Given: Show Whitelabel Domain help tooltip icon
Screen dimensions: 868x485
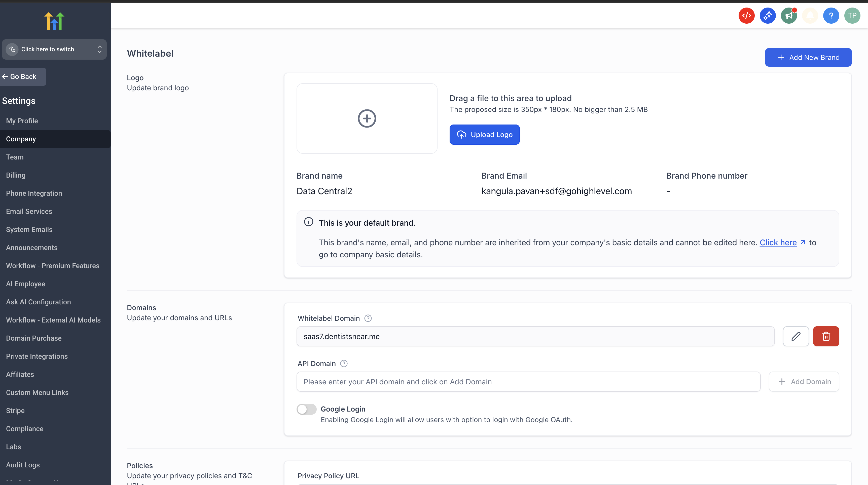Looking at the screenshot, I should click(368, 318).
